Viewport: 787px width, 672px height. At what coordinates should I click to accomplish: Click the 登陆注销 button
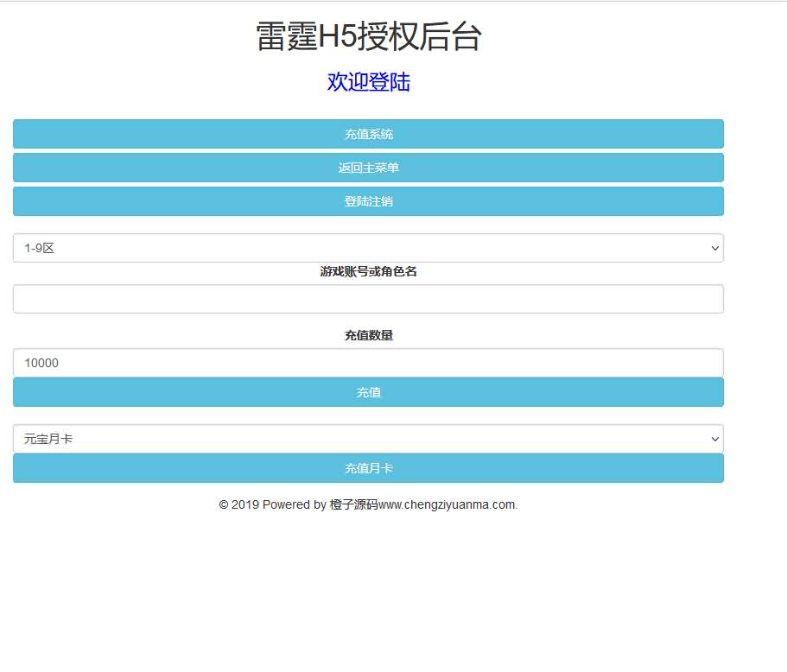[x=368, y=200]
